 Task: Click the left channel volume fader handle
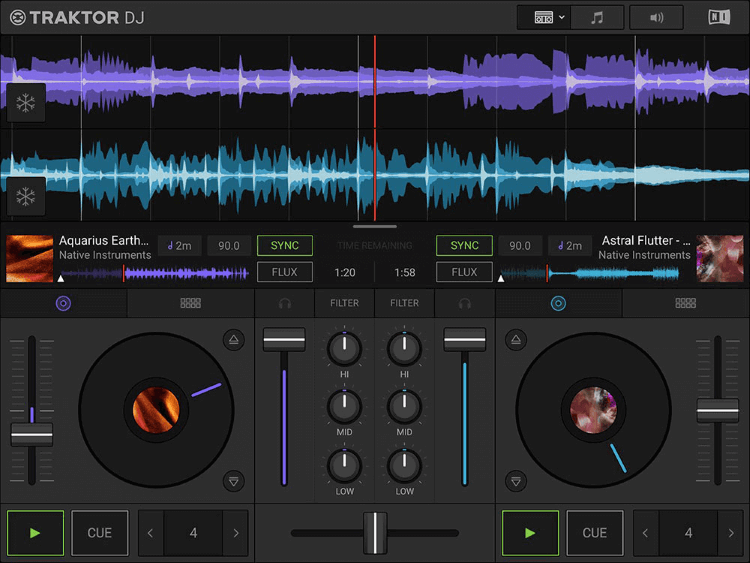[284, 340]
